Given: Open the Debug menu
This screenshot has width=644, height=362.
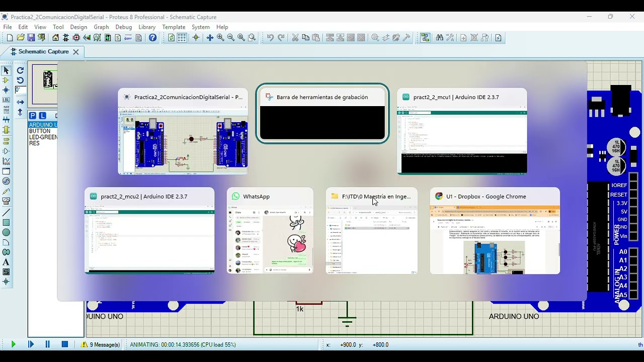Looking at the screenshot, I should (x=124, y=27).
